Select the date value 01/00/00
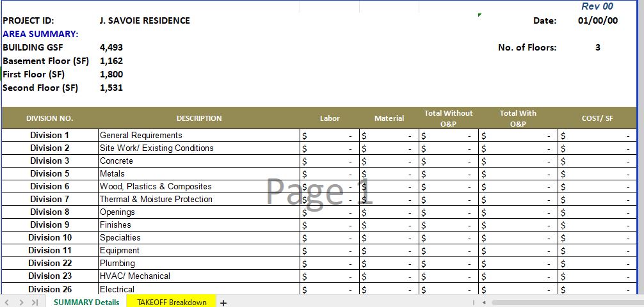Image resolution: width=644 pixels, height=307 pixels. pyautogui.click(x=598, y=20)
